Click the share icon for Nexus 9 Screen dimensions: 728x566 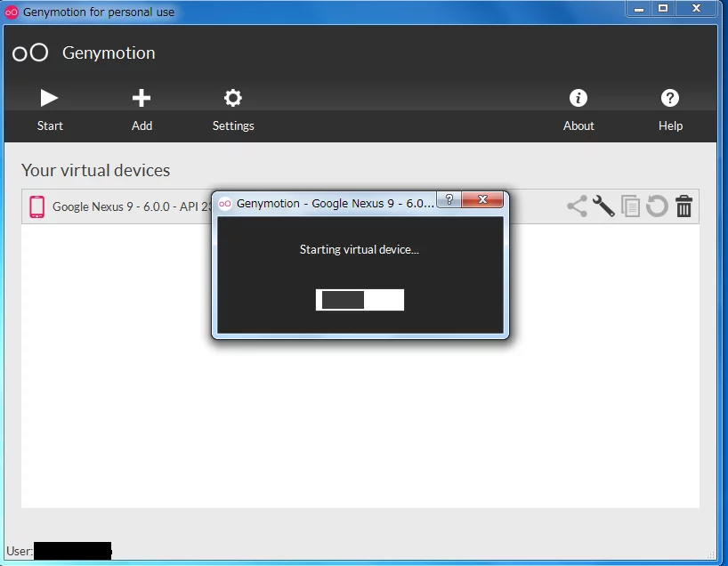pos(577,206)
